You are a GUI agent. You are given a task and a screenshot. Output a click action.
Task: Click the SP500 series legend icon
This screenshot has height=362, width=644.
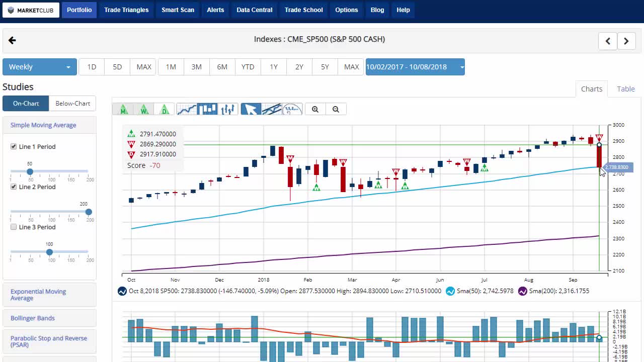(122, 291)
